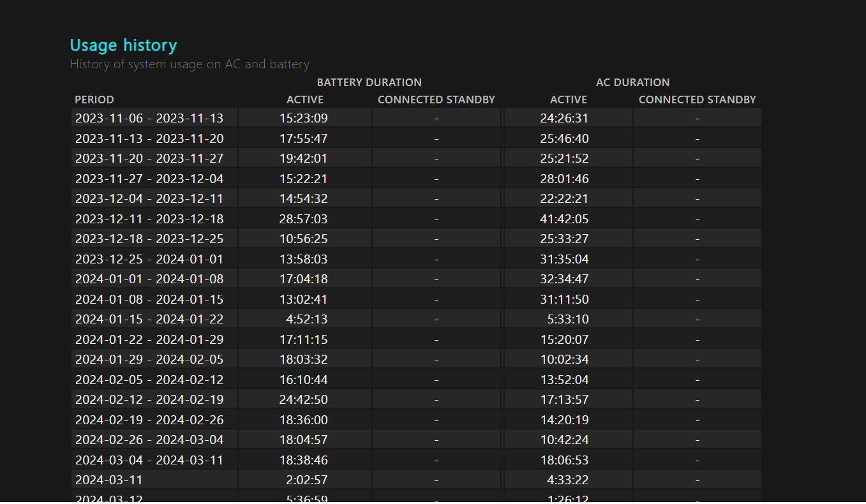Image resolution: width=866 pixels, height=504 pixels.
Task: Select period 2023-11-27 - 2023-12-04
Action: [149, 179]
